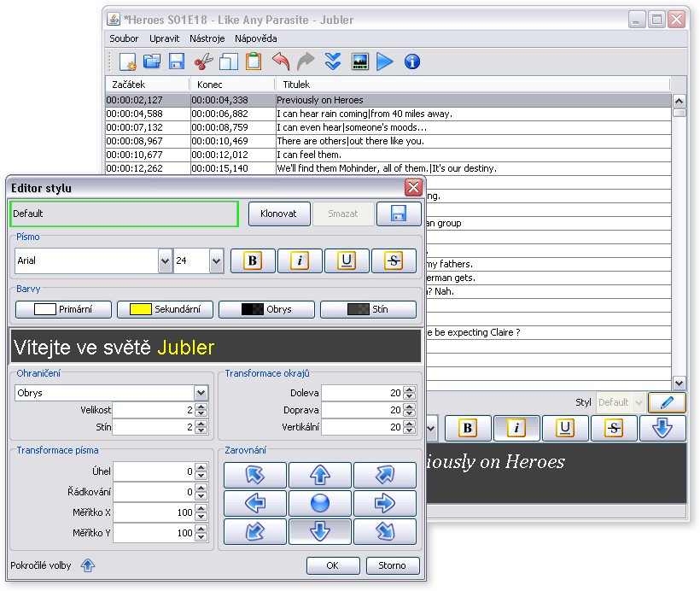
Task: Align text to bottom-right arrow
Action: (385, 531)
